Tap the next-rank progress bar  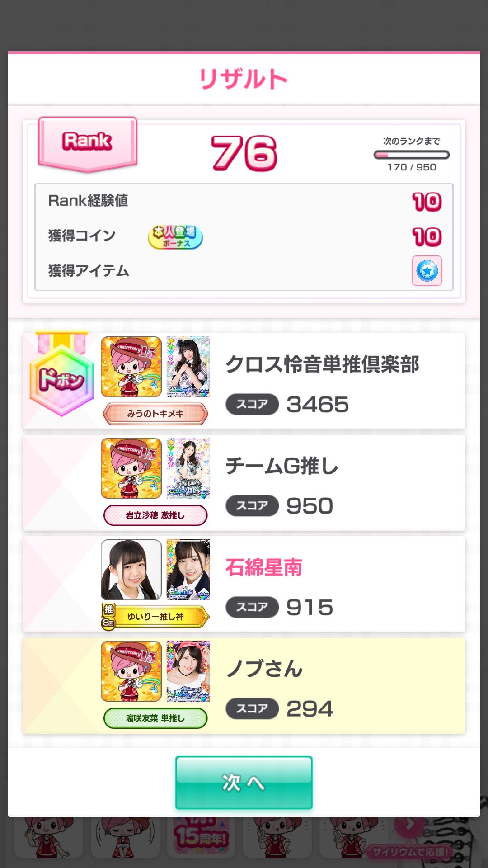(x=412, y=155)
